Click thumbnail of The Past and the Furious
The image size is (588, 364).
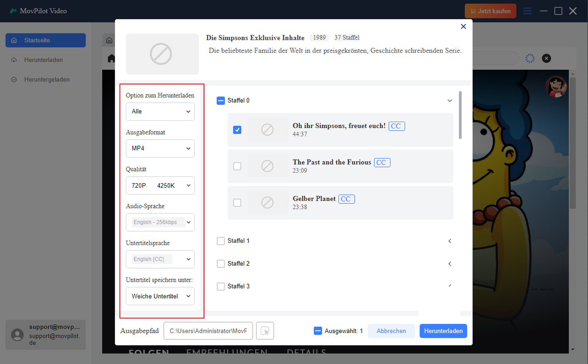click(267, 166)
